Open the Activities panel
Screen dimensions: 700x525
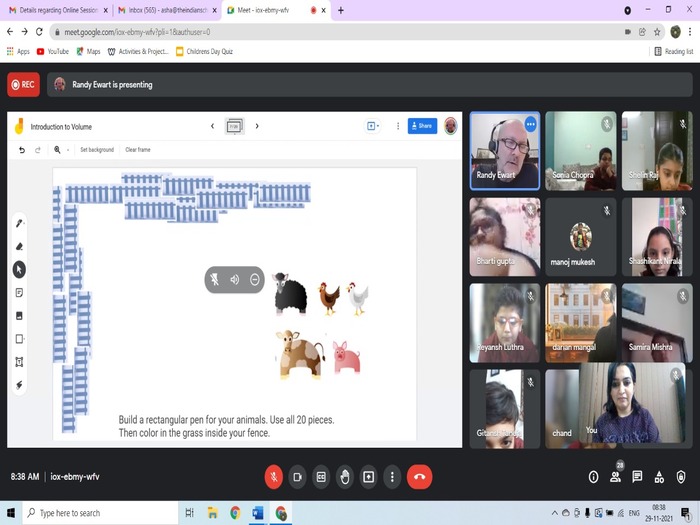click(659, 477)
